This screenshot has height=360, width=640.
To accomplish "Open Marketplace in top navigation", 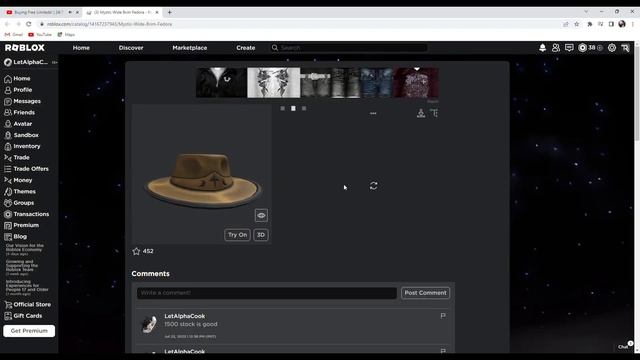I will (x=190, y=48).
